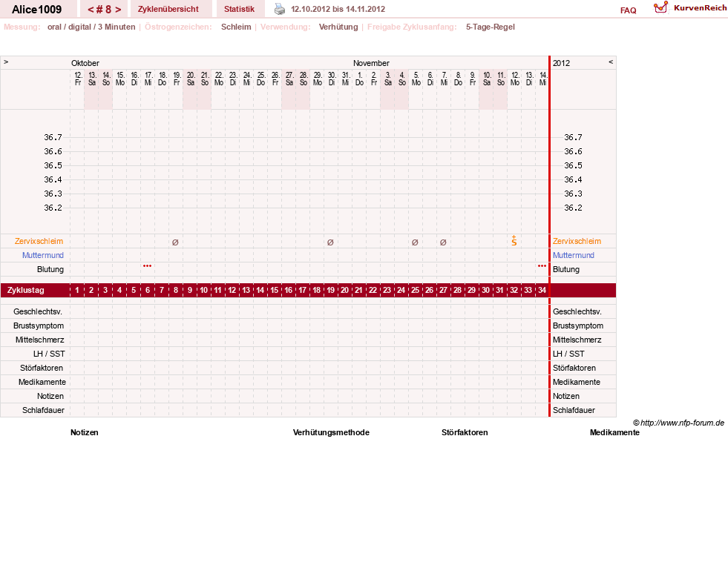The height and width of the screenshot is (565, 728).
Task: Click the bleeding dots on cycle day 34
Action: (542, 265)
